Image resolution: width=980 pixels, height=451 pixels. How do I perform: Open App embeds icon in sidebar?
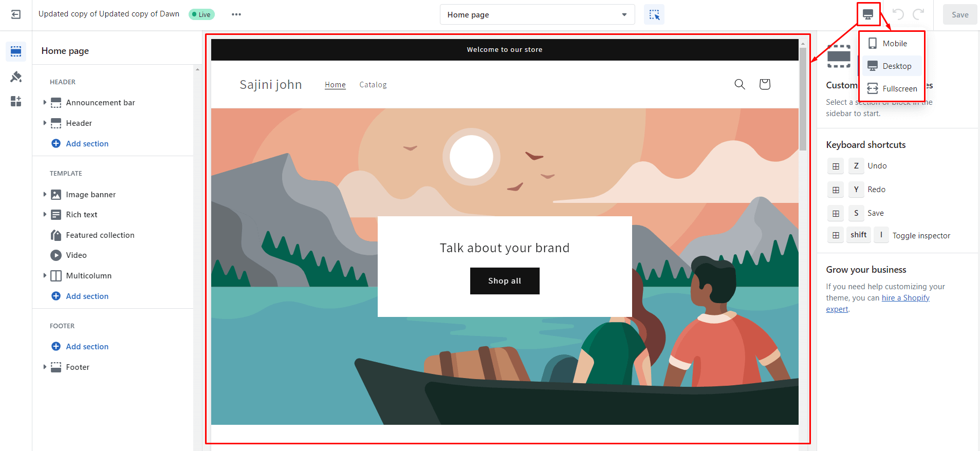pos(16,101)
